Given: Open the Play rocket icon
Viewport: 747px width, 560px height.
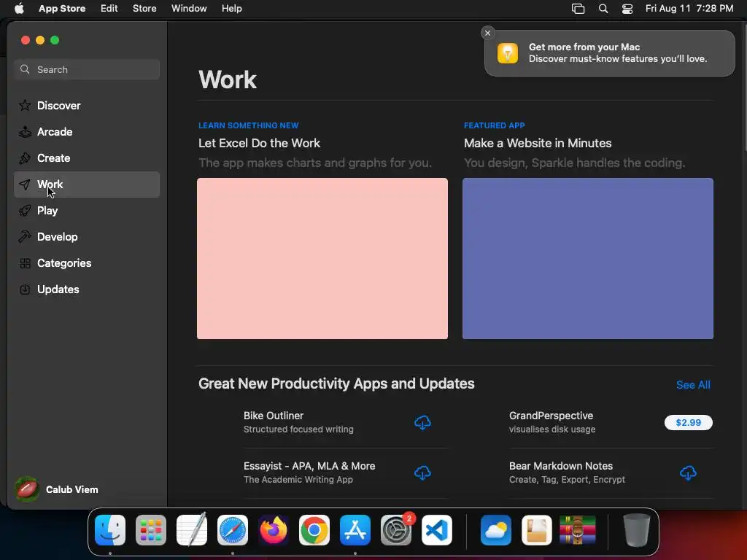Looking at the screenshot, I should click(25, 211).
